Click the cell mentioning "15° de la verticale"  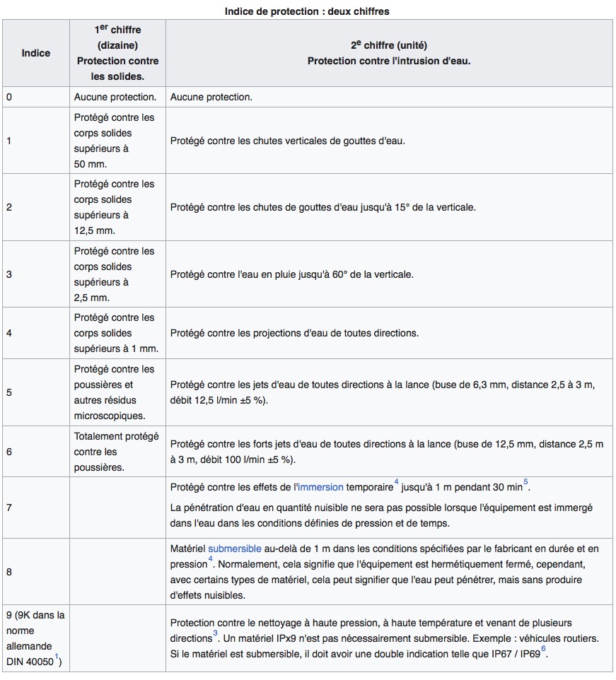pyautogui.click(x=389, y=208)
